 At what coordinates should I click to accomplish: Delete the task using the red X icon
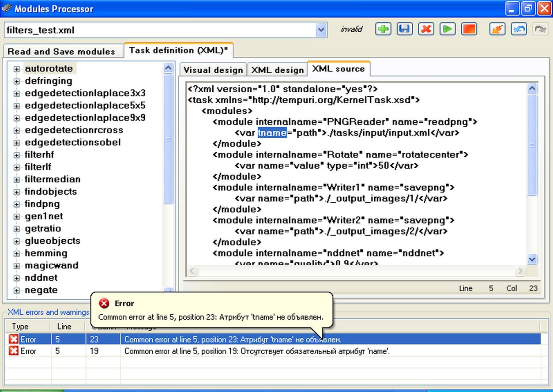click(x=426, y=30)
